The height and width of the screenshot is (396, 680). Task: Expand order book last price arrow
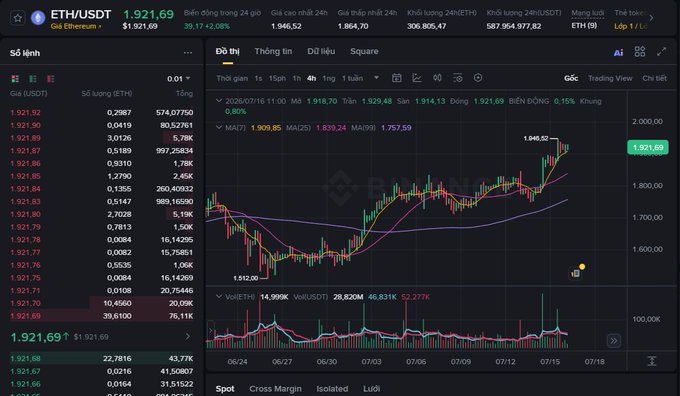click(x=188, y=337)
